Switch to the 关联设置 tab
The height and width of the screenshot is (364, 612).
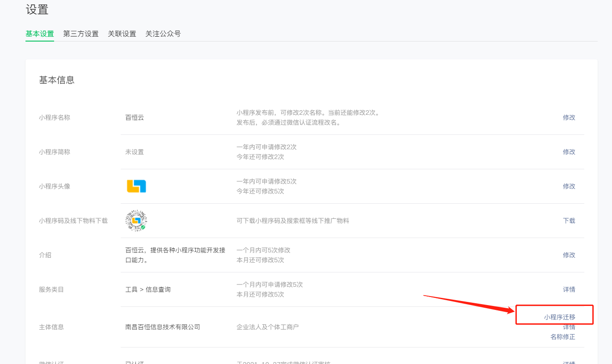coord(122,33)
